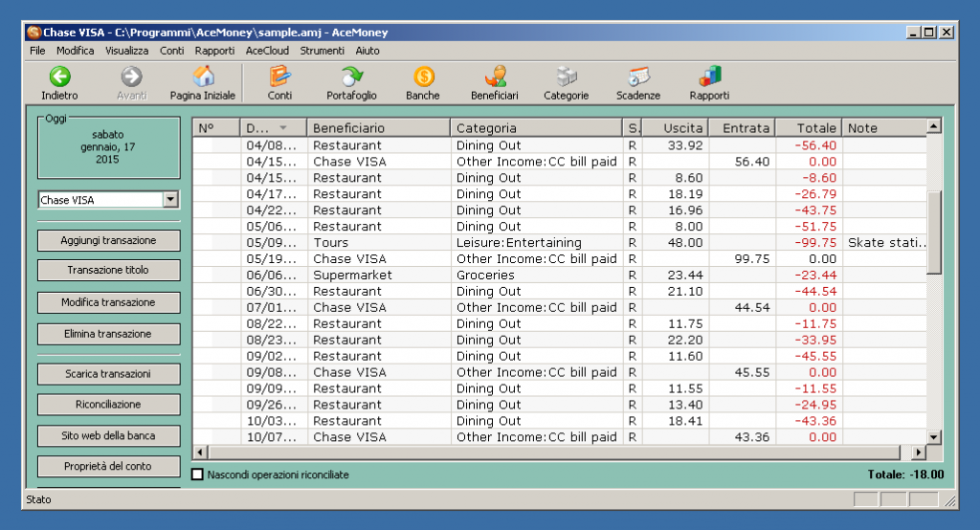The image size is (980, 530).
Task: Open the Categorie toolbar icon
Action: tap(567, 77)
